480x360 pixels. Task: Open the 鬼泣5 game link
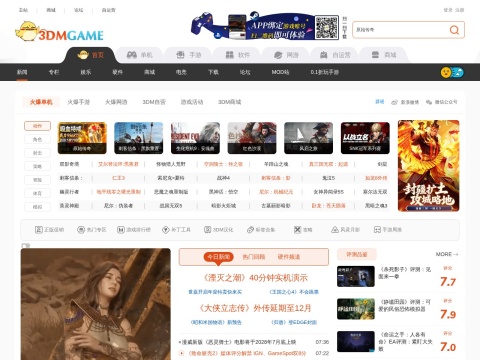328,178
